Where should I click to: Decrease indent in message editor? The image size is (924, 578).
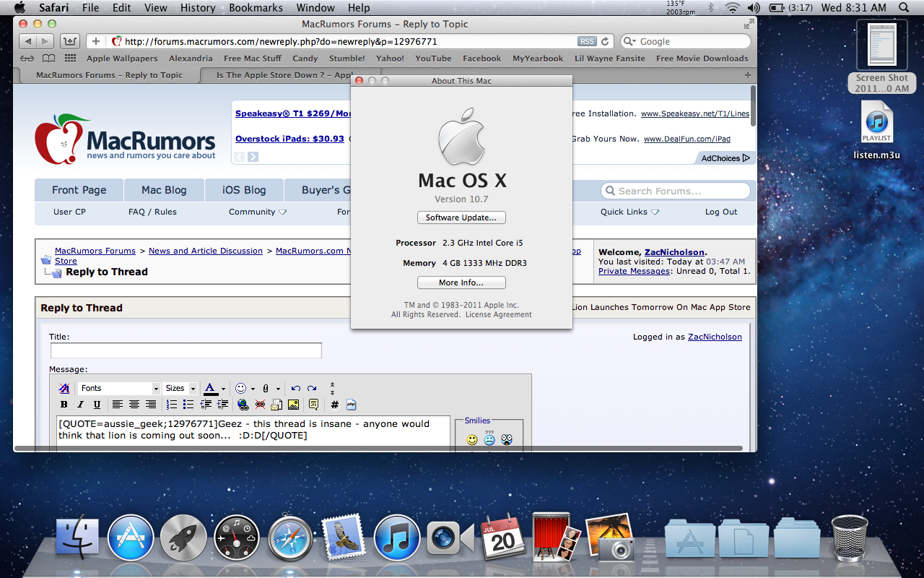click(x=206, y=405)
